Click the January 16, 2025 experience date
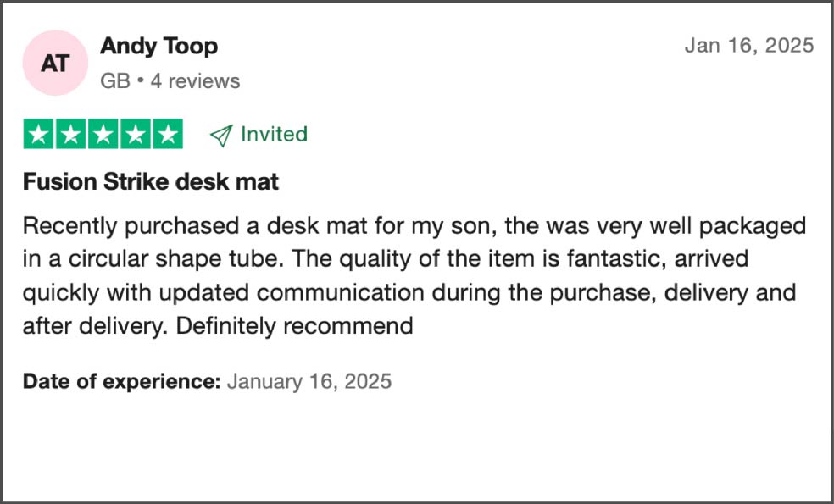 [309, 382]
